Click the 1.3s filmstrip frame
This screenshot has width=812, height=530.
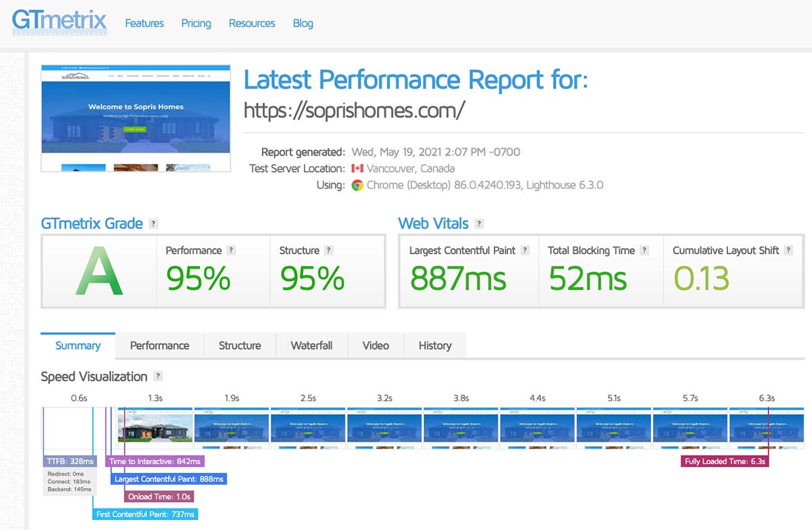155,428
